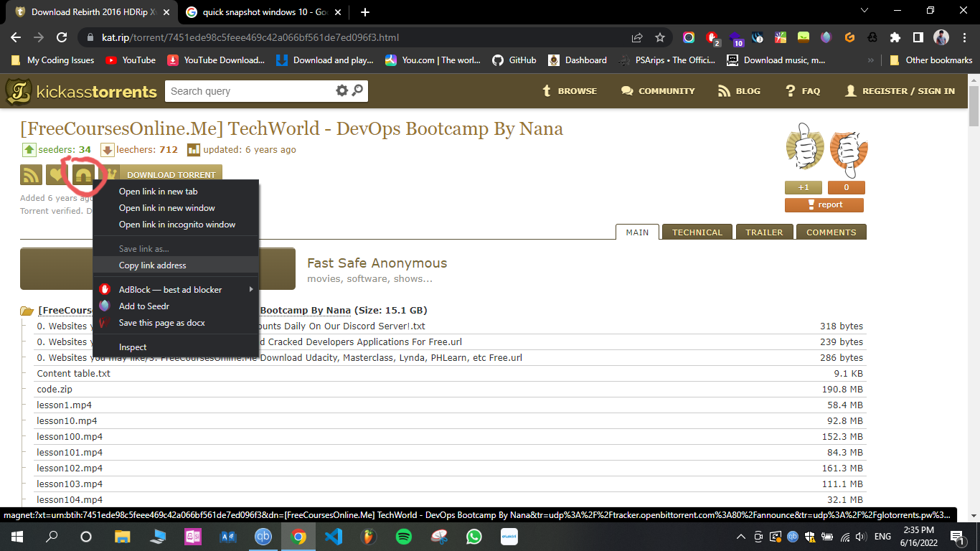Click the search magnifier icon in the KickassTorrents search box
The width and height of the screenshot is (980, 551).
pyautogui.click(x=357, y=90)
